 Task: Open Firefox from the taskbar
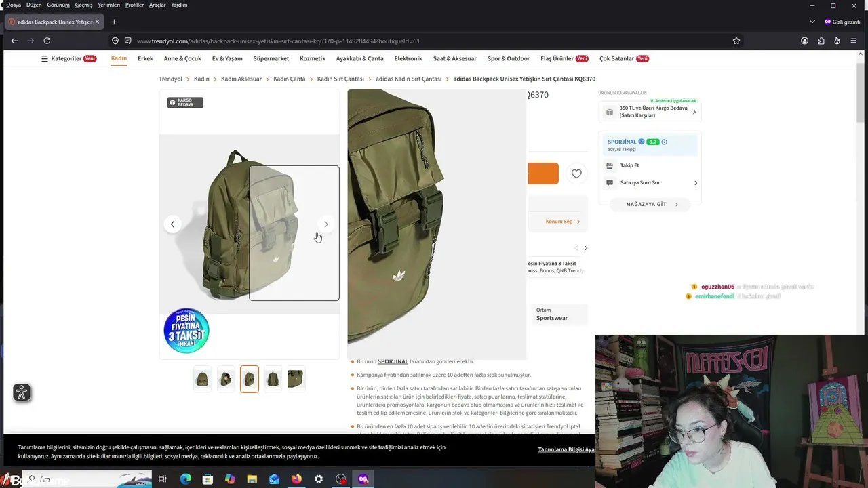point(296,479)
